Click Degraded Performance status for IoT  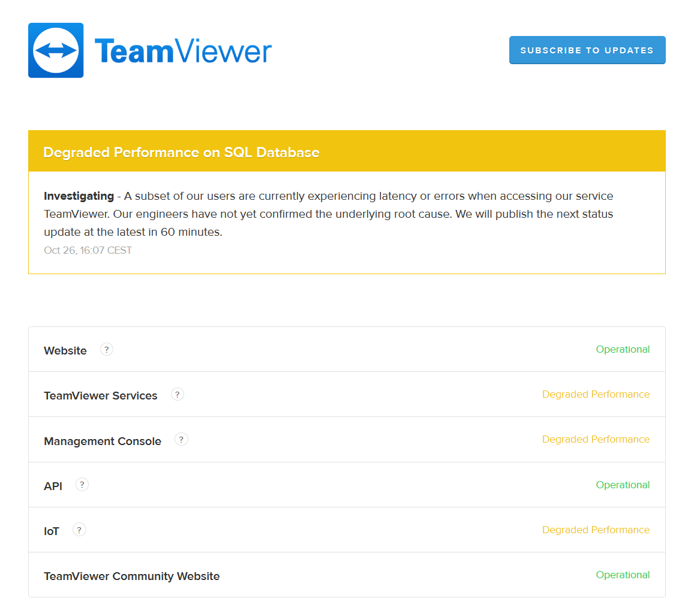[596, 530]
